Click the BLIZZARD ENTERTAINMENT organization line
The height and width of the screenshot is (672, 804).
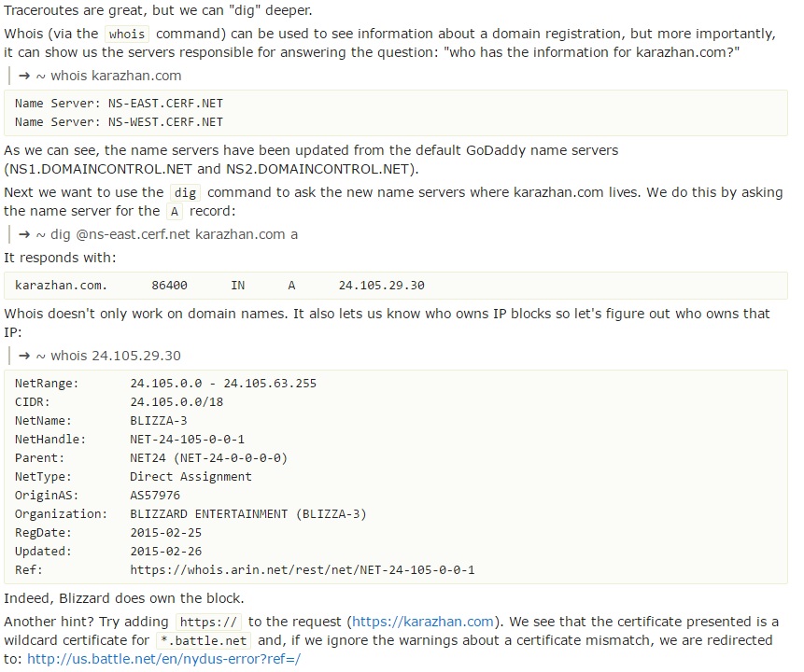248,514
